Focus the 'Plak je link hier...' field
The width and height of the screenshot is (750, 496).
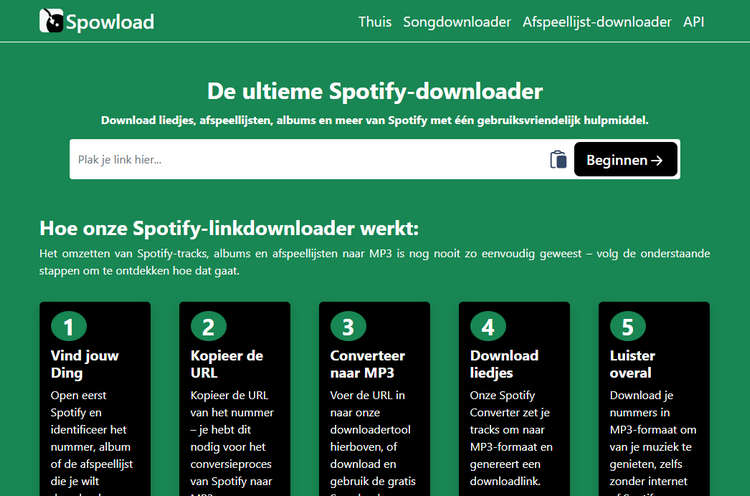click(309, 159)
